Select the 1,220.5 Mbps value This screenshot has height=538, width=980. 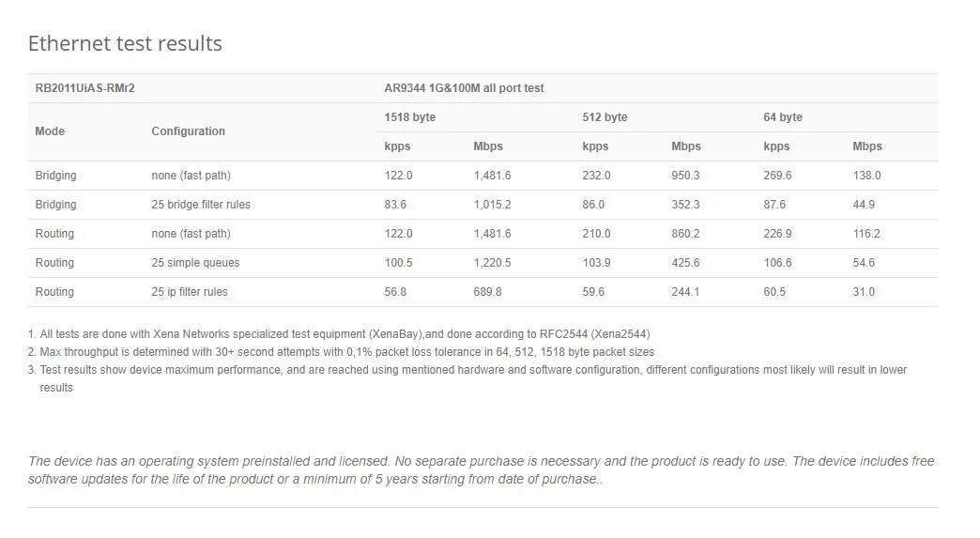492,263
